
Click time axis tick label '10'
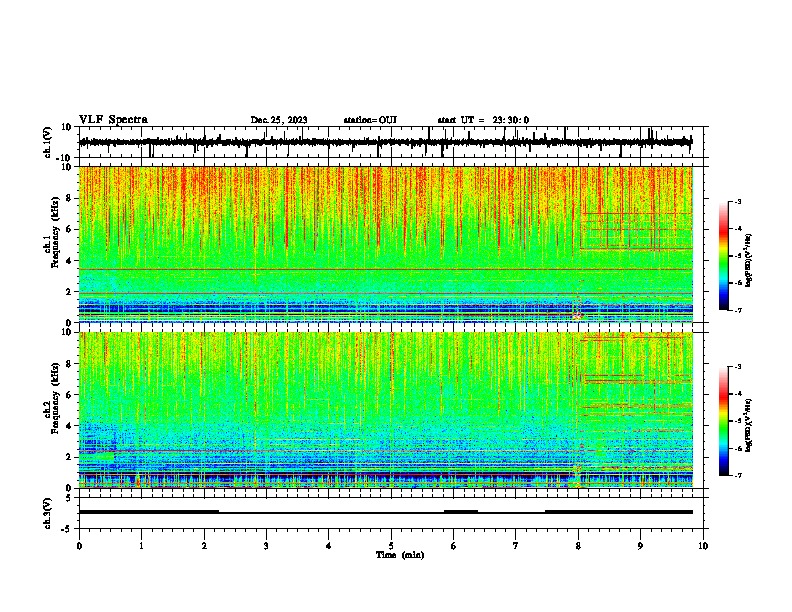coord(703,546)
